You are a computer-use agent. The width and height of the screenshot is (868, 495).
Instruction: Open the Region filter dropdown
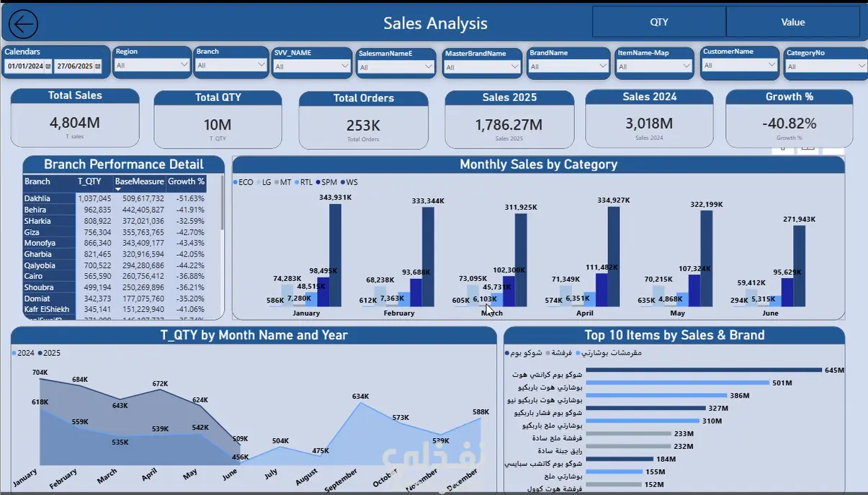coord(152,65)
